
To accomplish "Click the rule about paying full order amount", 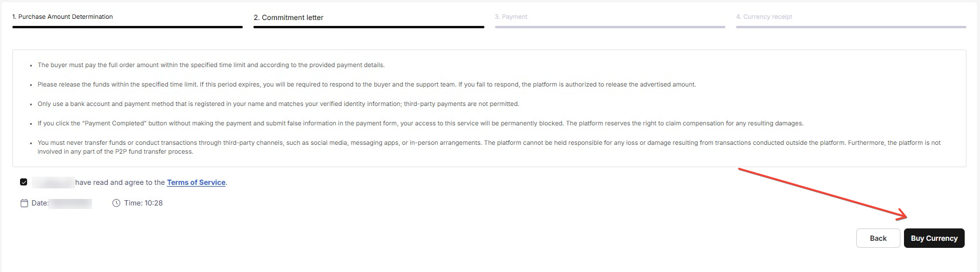I will [211, 65].
